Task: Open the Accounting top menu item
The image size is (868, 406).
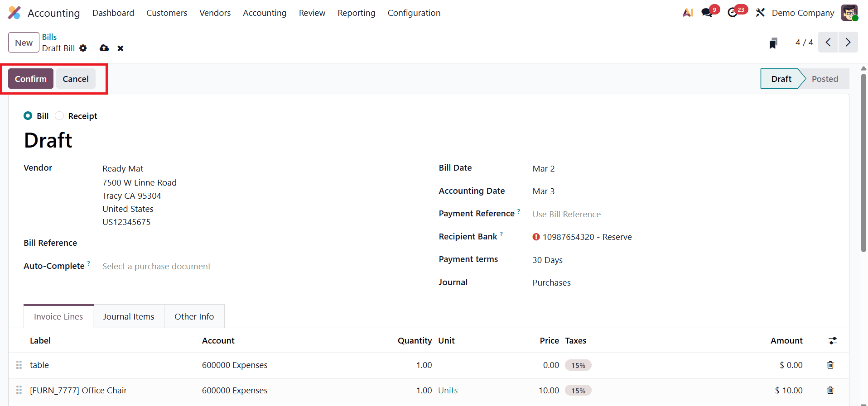Action: [x=265, y=13]
